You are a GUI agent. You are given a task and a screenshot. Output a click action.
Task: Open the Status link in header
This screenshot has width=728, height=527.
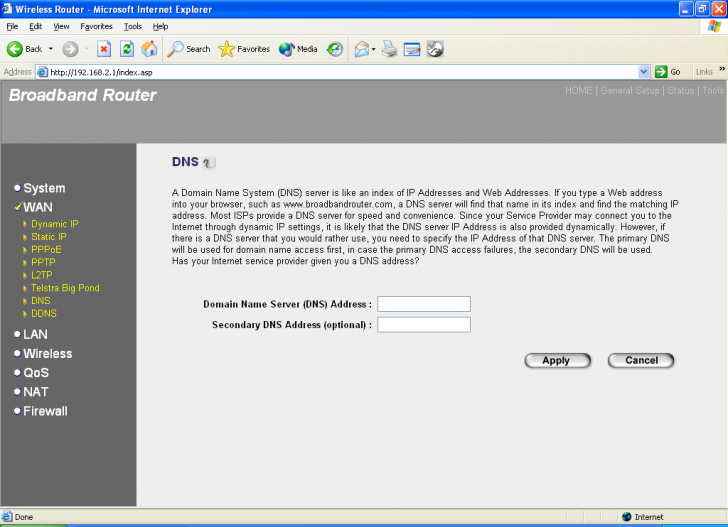(681, 91)
